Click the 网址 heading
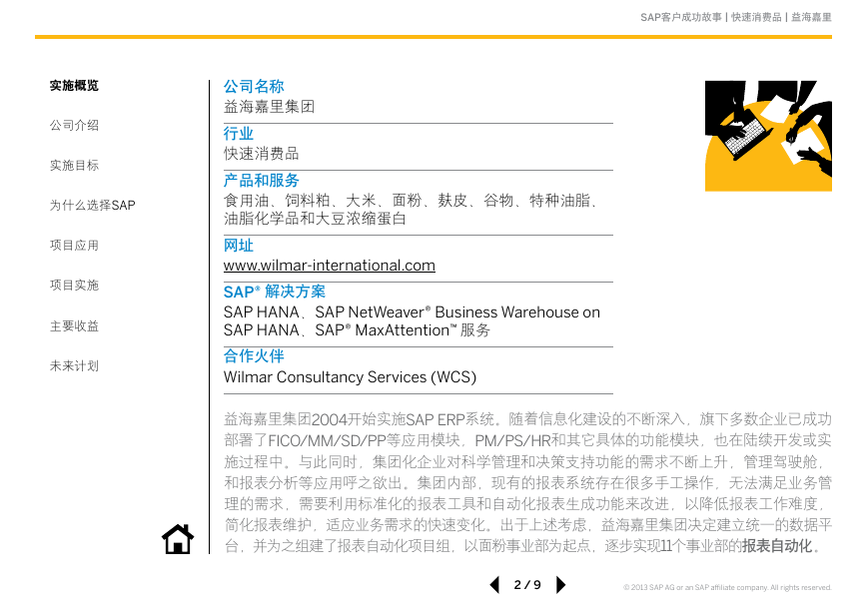This screenshot has width=868, height=611. point(239,246)
